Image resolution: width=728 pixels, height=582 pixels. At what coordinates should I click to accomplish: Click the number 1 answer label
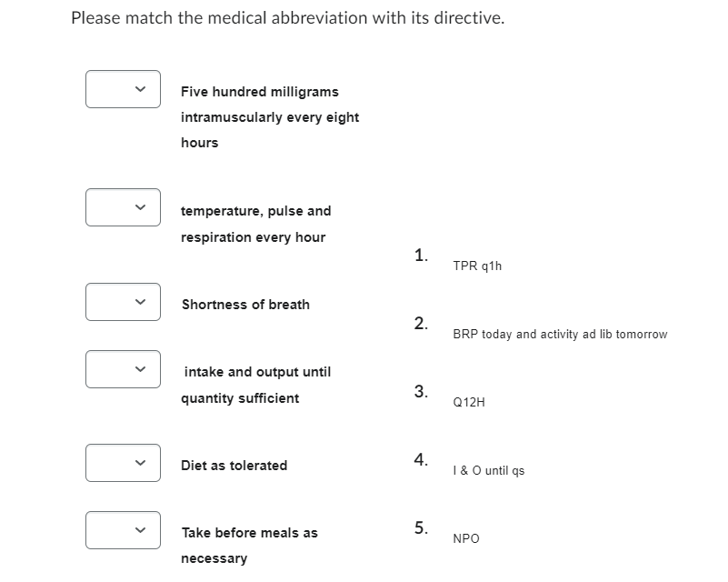point(421,256)
